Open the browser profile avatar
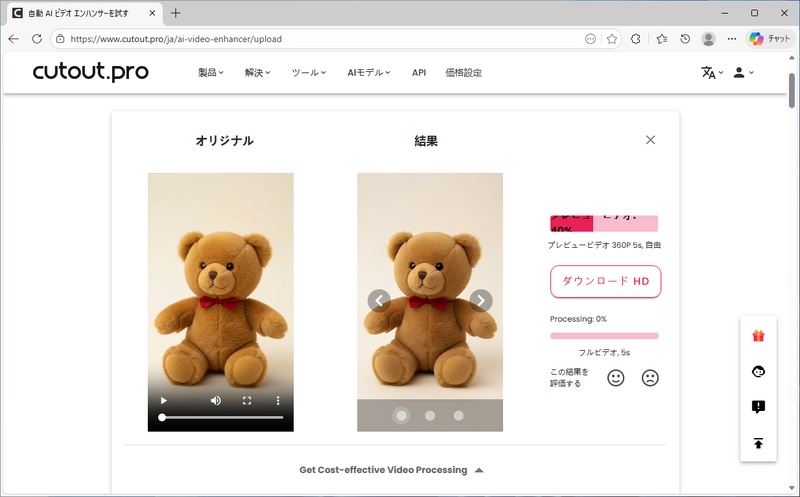The width and height of the screenshot is (800, 497). (708, 39)
